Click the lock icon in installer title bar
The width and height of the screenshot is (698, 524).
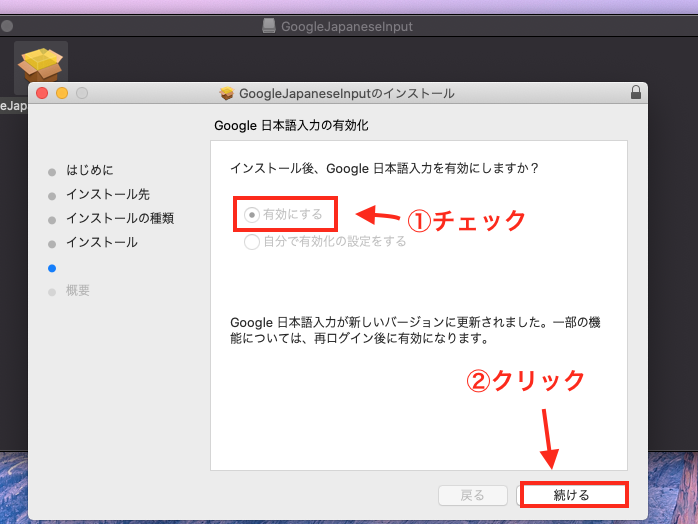(636, 93)
